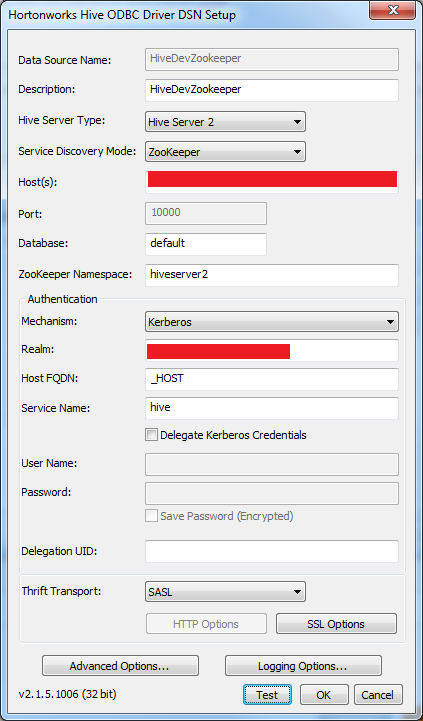Cancel the DSN setup
The width and height of the screenshot is (423, 721).
point(378,695)
